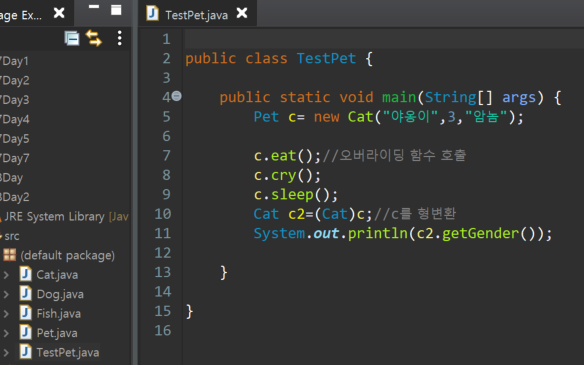Image resolution: width=584 pixels, height=365 pixels.
Task: Expand TestPet.java tree arrow
Action: coord(6,353)
